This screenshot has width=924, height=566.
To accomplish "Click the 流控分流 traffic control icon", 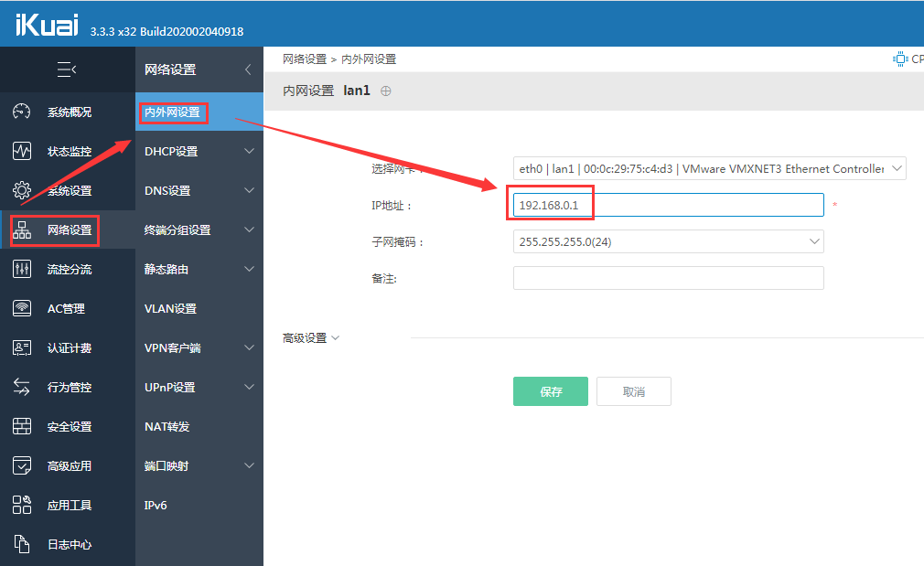I will pos(20,269).
